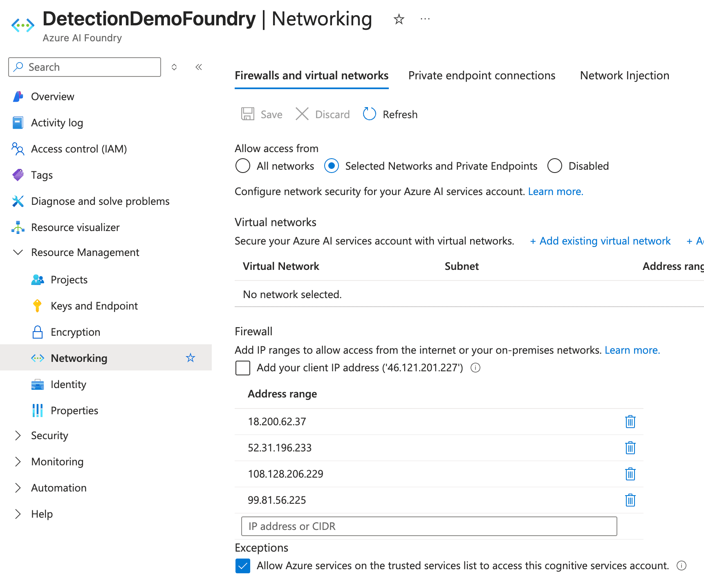Click the Azure AI Foundry networking header icon
Screen dimensions: 704x588
click(23, 25)
